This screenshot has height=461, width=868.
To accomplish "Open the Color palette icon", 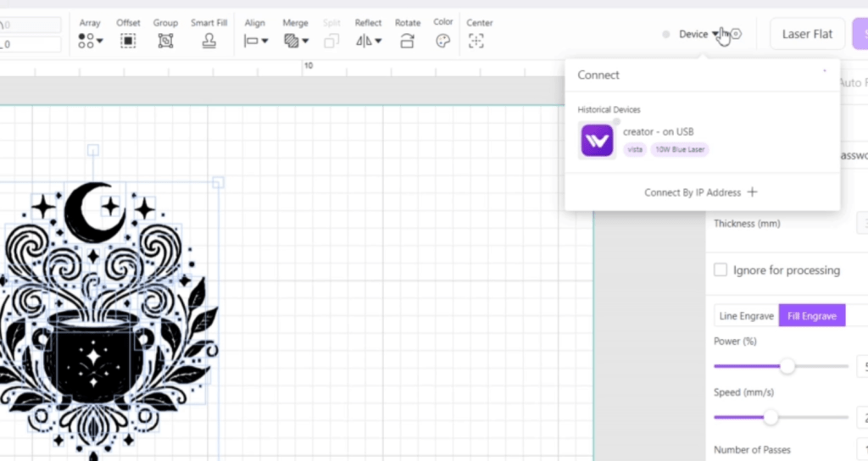I will coord(442,40).
